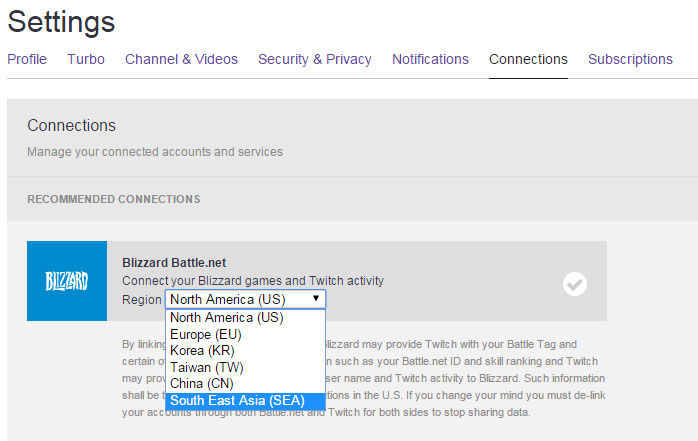Viewport: 698px width, 441px height.
Task: Choose North America (US) from region list
Action: [x=245, y=318]
